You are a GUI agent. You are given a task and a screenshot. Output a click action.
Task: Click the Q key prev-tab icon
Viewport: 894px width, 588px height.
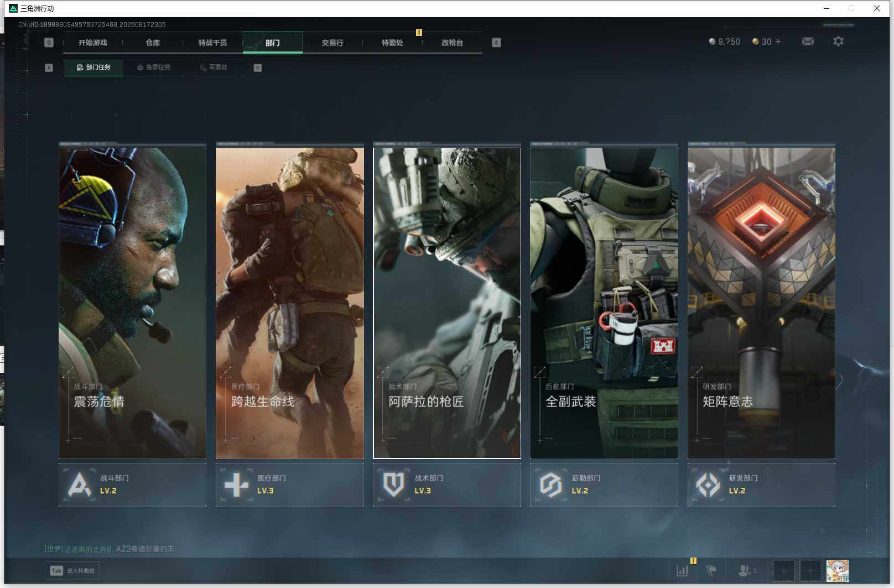49,43
